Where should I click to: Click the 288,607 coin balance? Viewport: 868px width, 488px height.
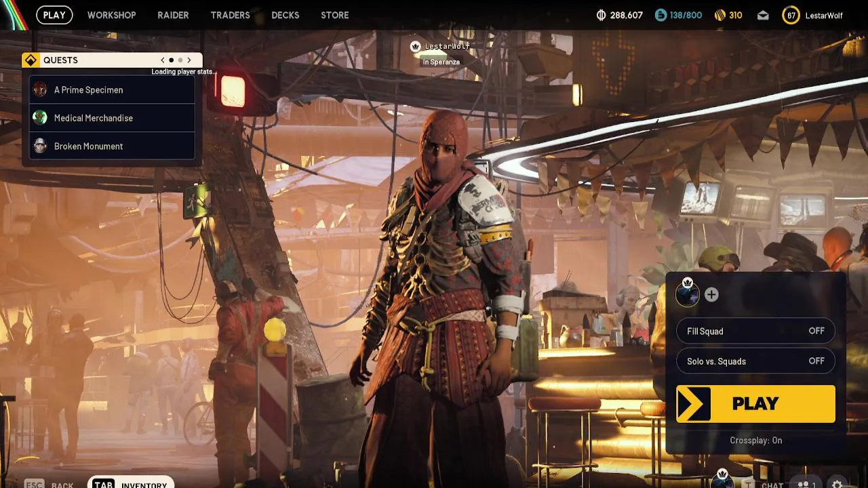[x=627, y=15]
